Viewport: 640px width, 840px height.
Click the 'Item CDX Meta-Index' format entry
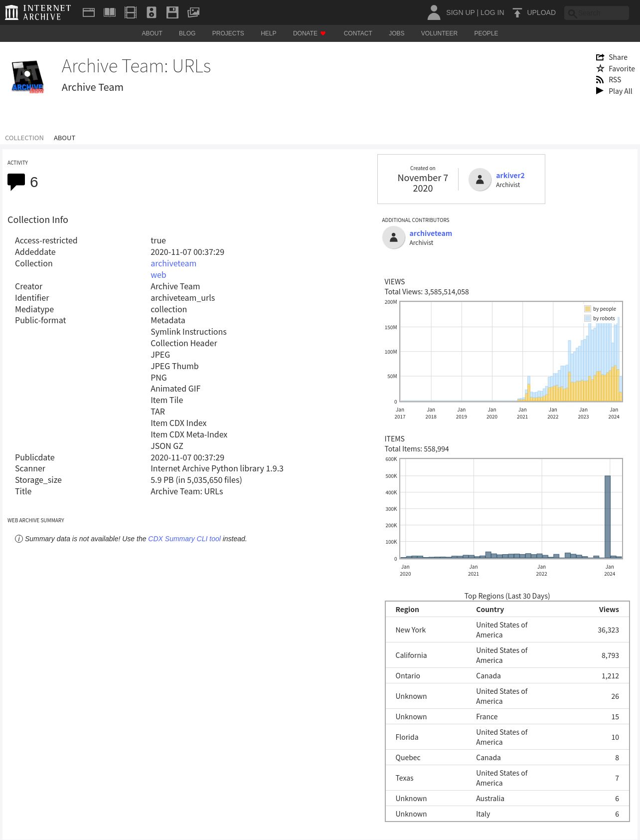pyautogui.click(x=189, y=434)
